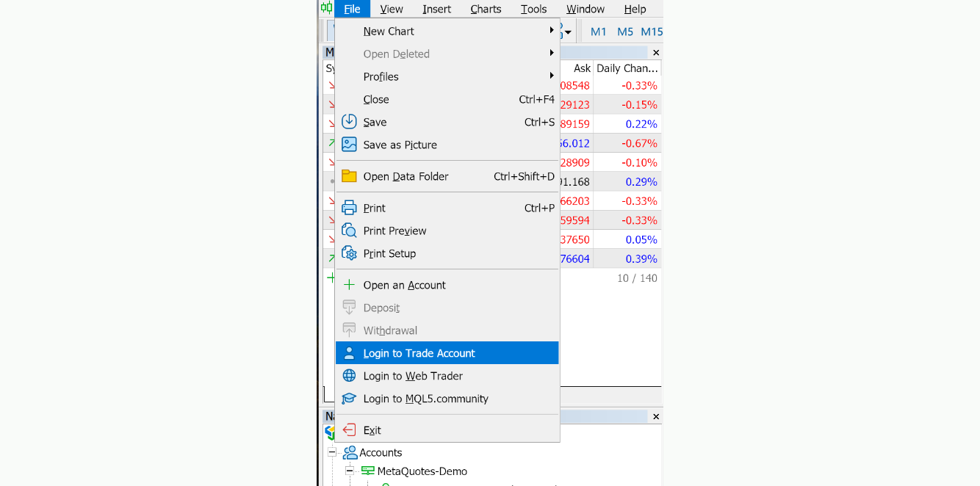
Task: Open the Help menu
Action: pyautogui.click(x=635, y=9)
